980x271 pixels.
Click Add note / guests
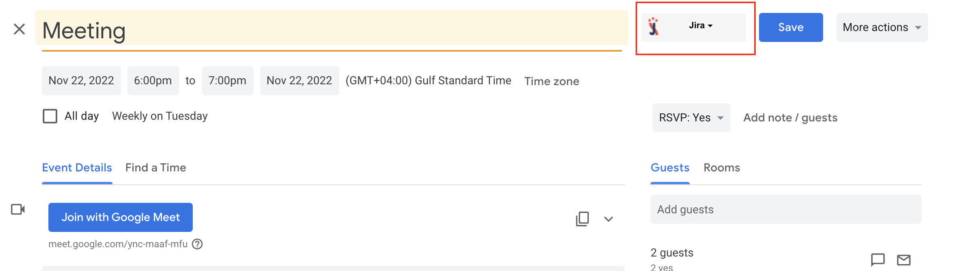tap(790, 117)
